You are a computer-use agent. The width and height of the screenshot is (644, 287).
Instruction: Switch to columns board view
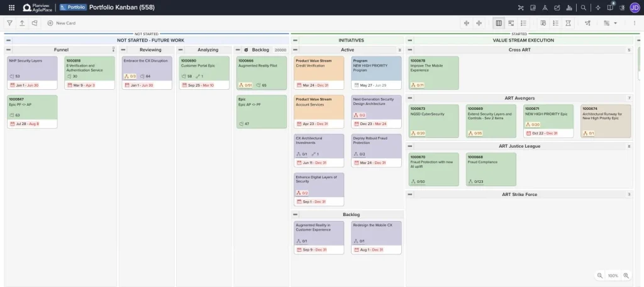pyautogui.click(x=499, y=23)
